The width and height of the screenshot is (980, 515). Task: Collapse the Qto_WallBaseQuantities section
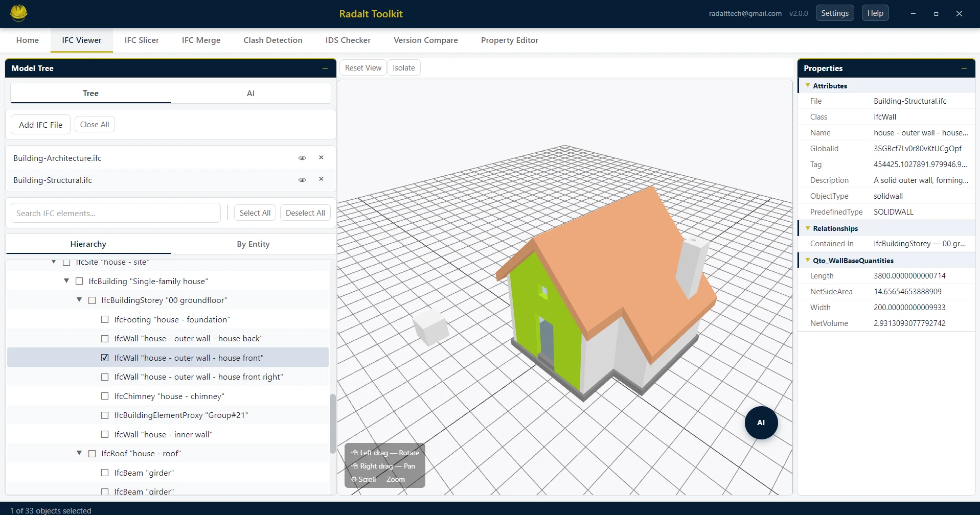tap(808, 260)
